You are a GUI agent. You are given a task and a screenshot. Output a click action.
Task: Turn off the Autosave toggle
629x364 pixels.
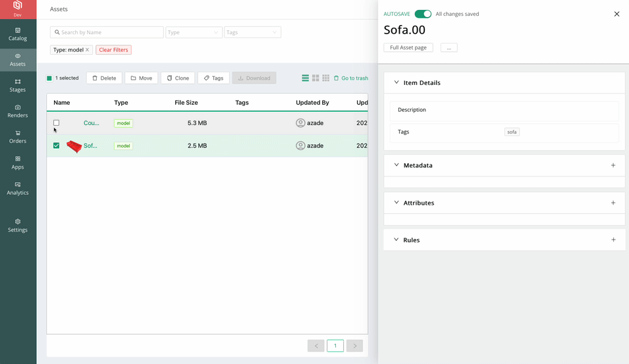(x=423, y=14)
